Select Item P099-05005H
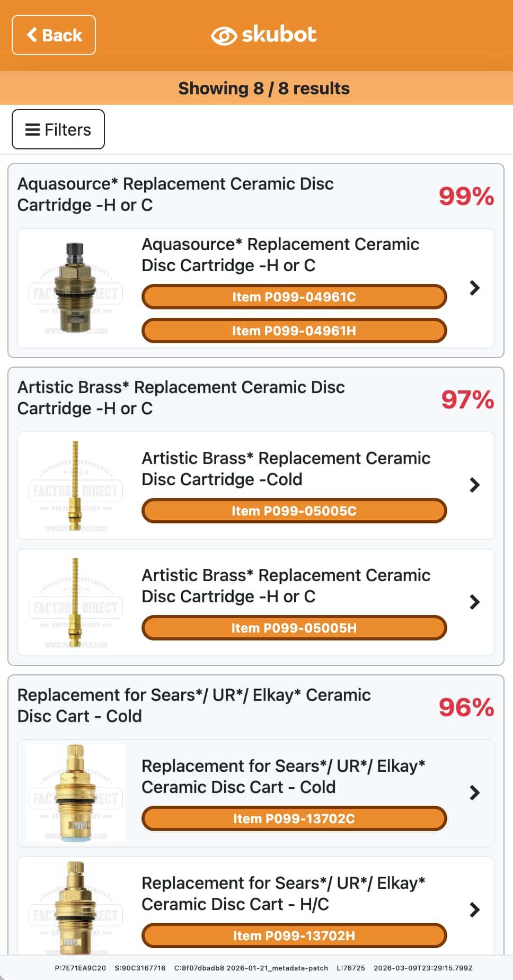Screen dimensions: 513x980 (294, 628)
